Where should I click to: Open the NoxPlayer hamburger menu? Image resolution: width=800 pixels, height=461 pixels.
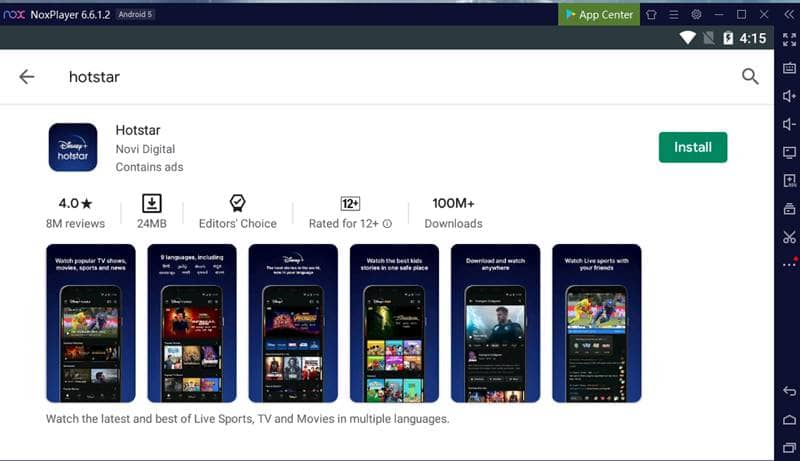673,15
